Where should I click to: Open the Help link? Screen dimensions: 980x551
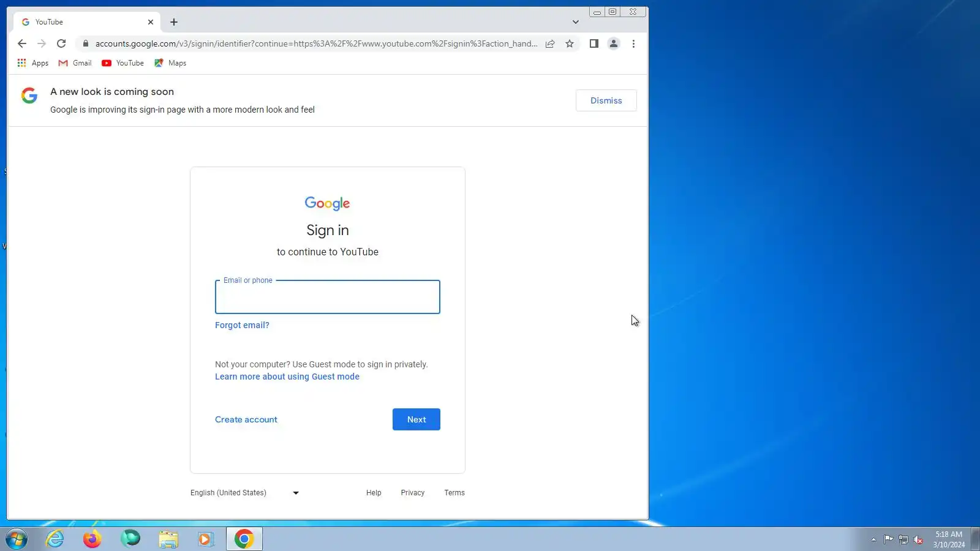click(374, 493)
